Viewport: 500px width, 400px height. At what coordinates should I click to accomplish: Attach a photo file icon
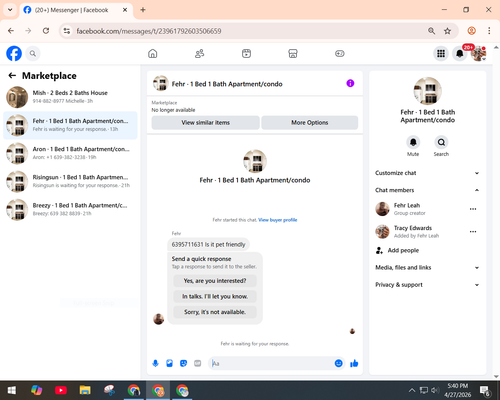click(169, 363)
